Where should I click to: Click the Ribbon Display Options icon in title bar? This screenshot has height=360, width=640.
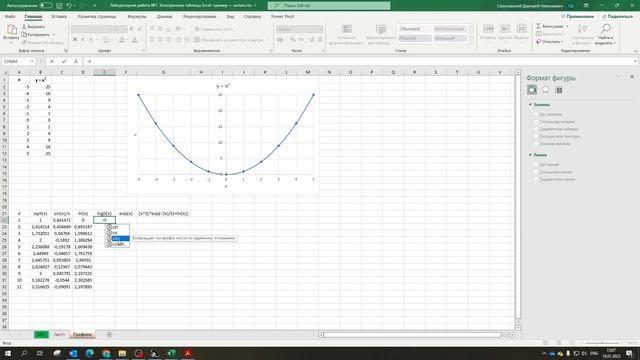586,6
